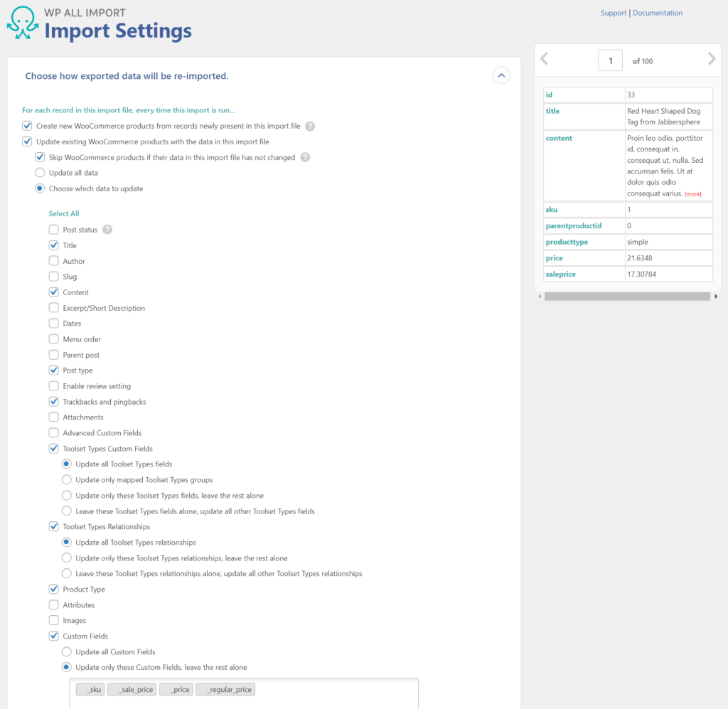Uncheck Update existing WooCommerce products checkbox

tap(27, 142)
